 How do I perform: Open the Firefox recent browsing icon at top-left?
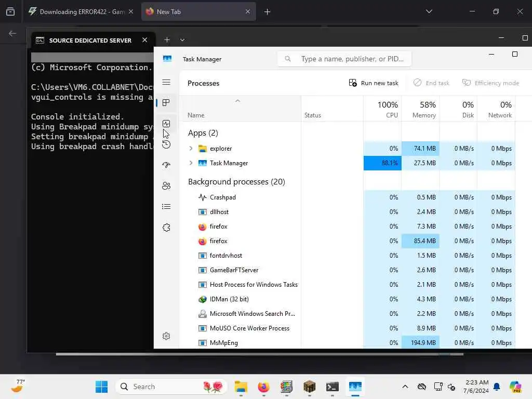point(10,11)
